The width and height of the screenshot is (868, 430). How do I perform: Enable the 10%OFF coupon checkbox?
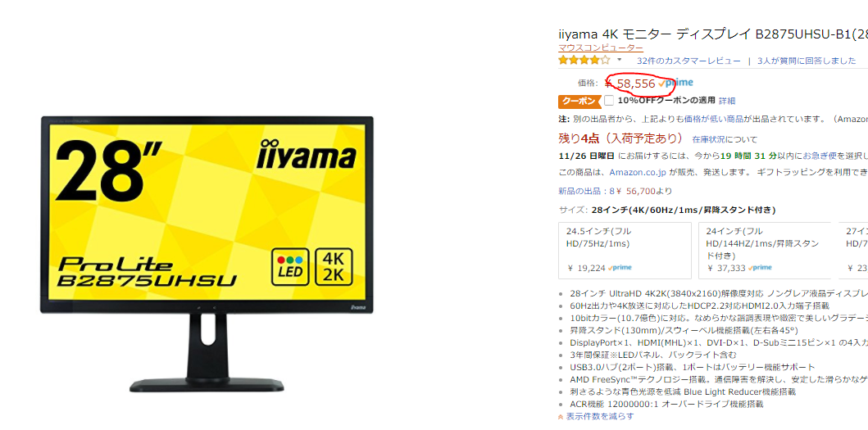[609, 100]
